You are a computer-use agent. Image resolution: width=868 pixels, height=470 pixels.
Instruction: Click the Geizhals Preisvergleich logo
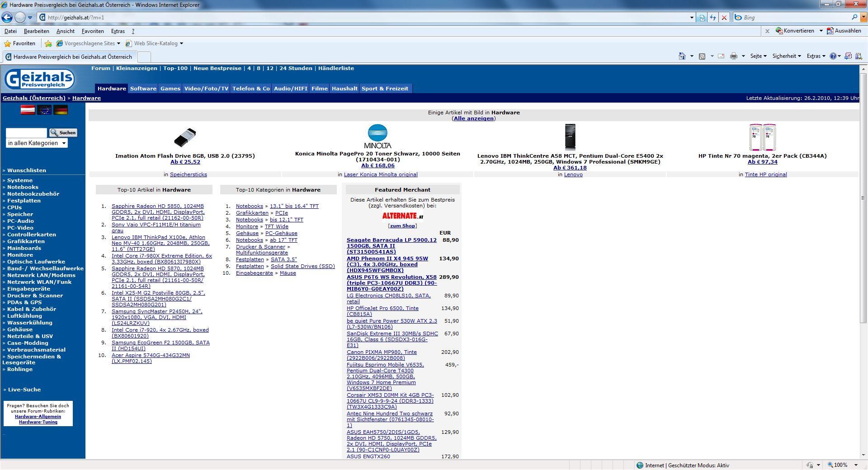tap(39, 80)
